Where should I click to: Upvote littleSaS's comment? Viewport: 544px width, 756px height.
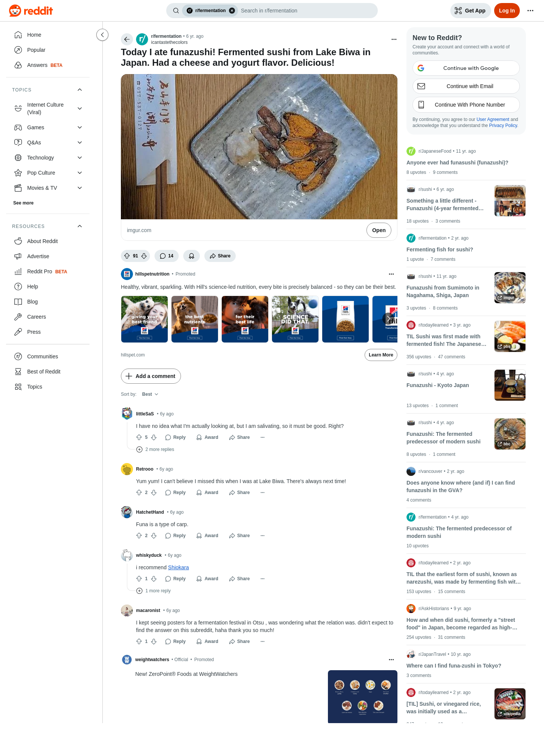[139, 437]
